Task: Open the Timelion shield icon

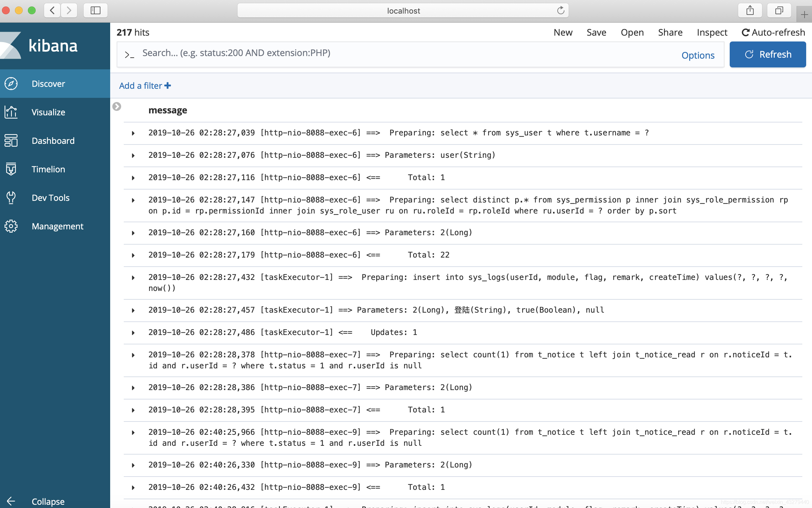Action: pyautogui.click(x=11, y=169)
